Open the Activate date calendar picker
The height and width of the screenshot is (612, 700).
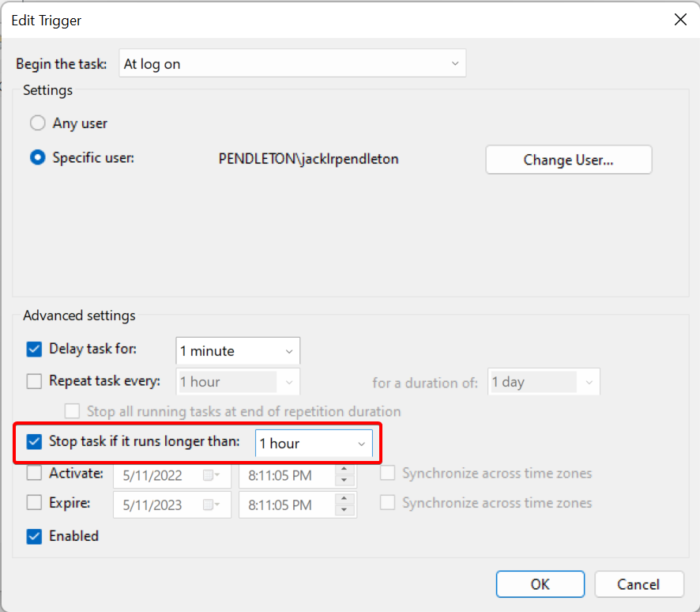click(x=210, y=475)
